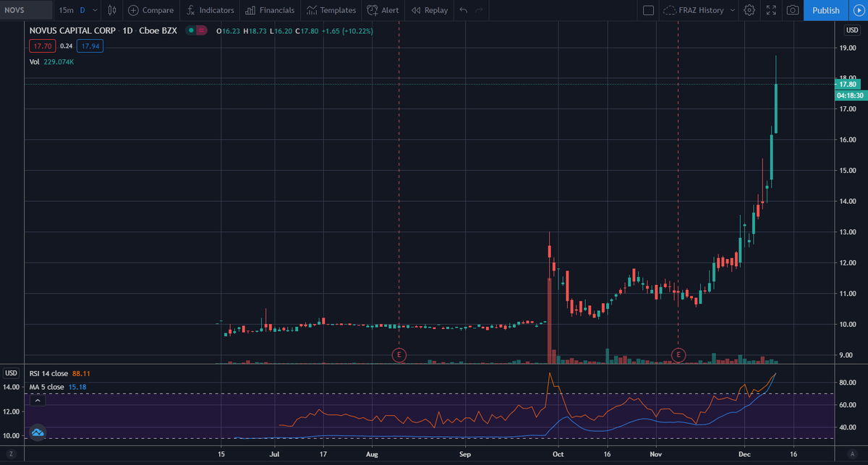The image size is (868, 465).
Task: Click the earnings E marker near August
Action: tap(399, 354)
